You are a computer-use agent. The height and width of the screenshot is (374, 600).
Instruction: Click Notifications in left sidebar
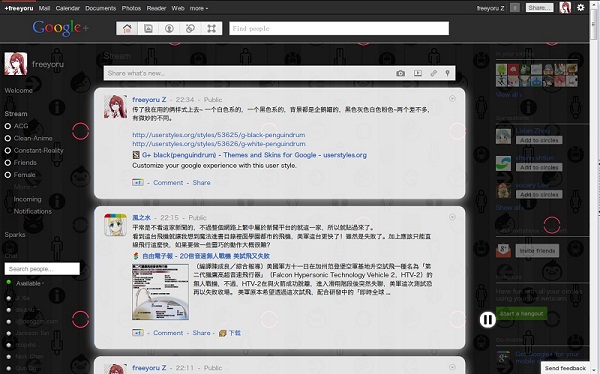tap(33, 211)
